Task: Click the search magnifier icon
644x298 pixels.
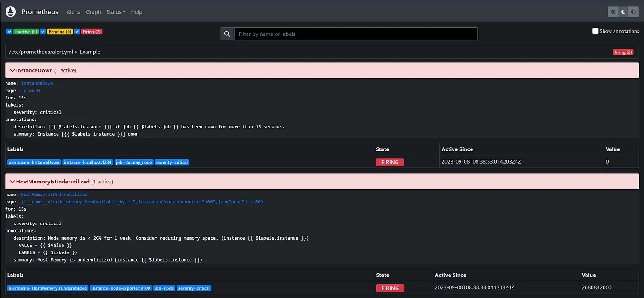Action: [227, 34]
